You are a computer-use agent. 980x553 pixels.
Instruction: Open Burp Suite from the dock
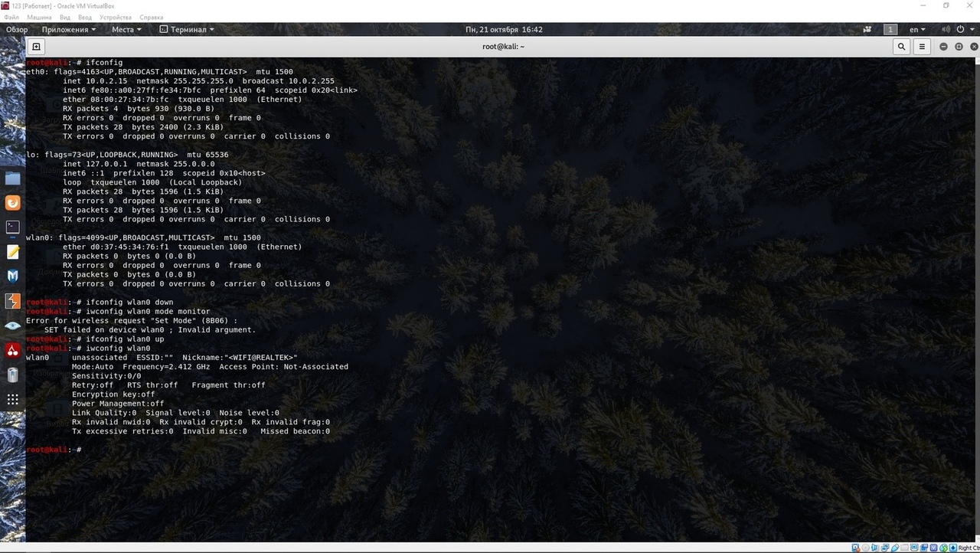[12, 301]
